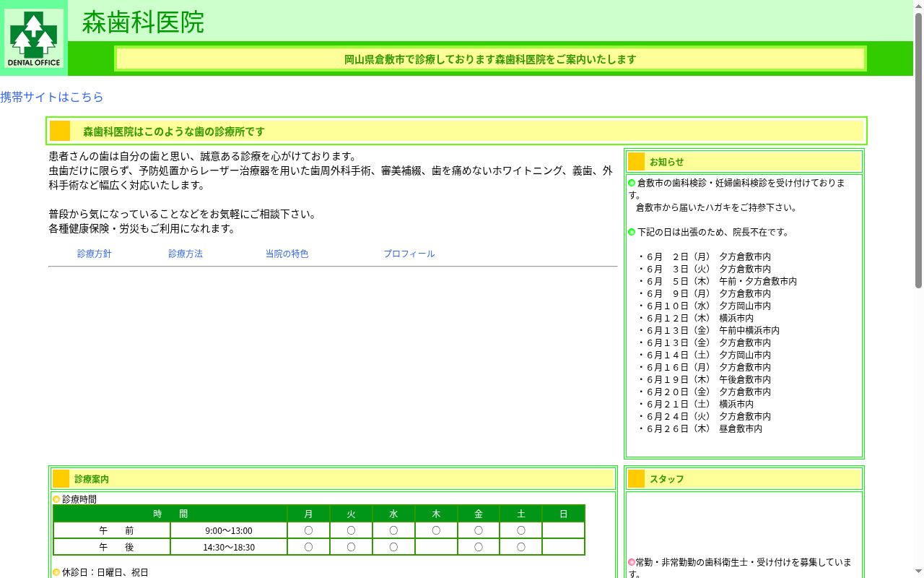Click the 6月26日（木）昼倉敷市内 entry

[x=700, y=428]
